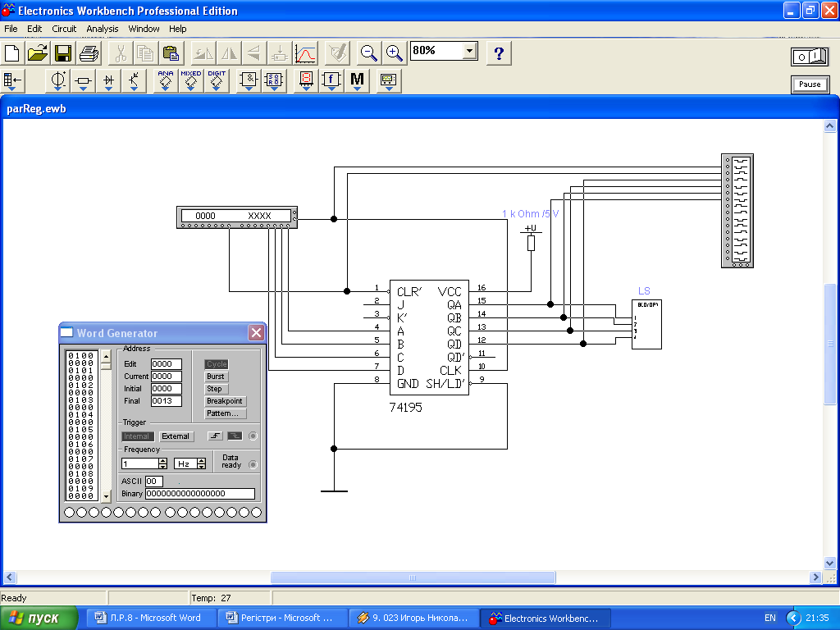
Task: Toggle the simulation power switch
Action: 810,57
